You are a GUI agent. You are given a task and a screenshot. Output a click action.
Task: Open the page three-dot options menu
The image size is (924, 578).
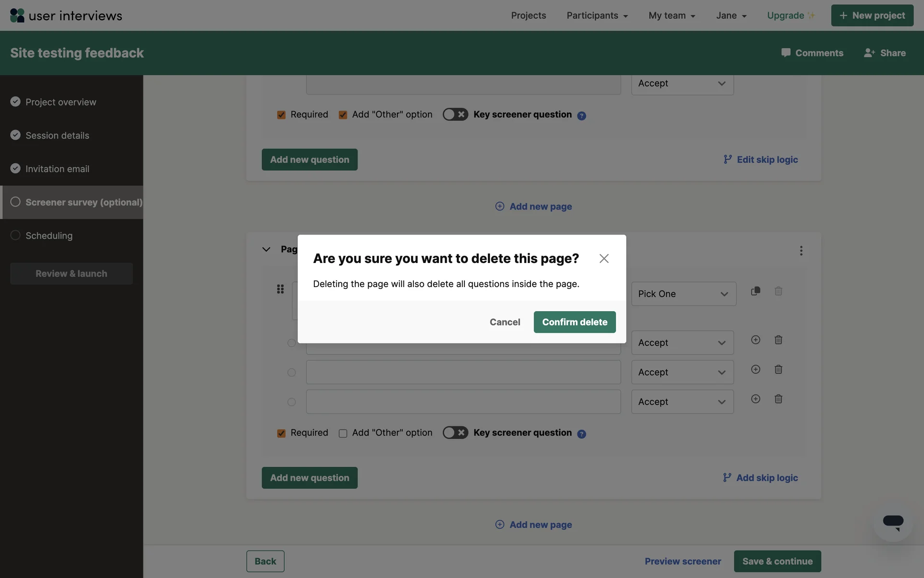[x=801, y=250]
